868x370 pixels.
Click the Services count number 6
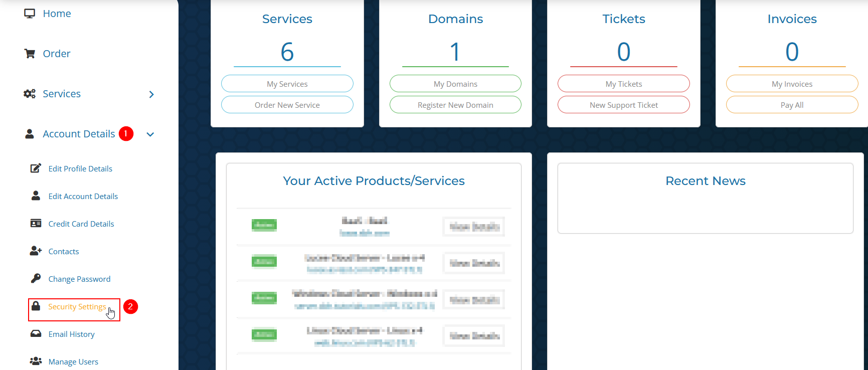[x=287, y=52]
